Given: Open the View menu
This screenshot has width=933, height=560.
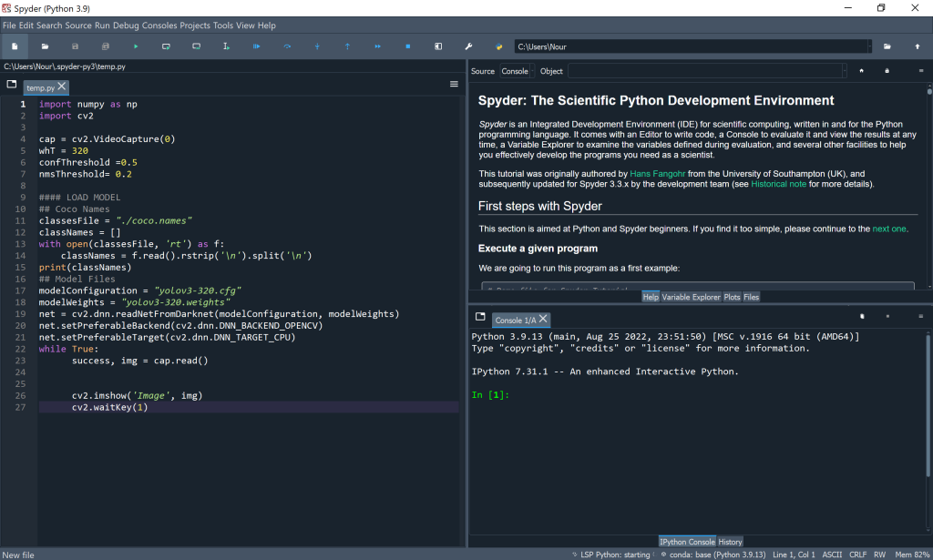Looking at the screenshot, I should click(x=245, y=25).
